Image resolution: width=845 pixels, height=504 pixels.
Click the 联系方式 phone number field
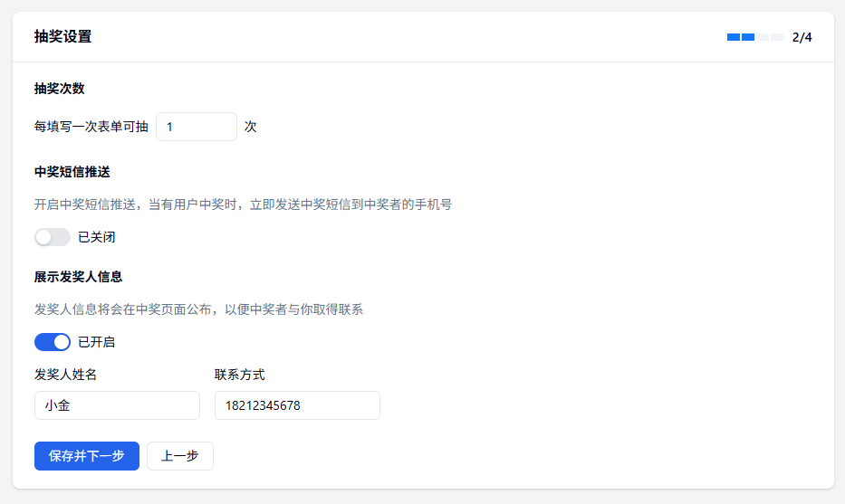coord(297,405)
